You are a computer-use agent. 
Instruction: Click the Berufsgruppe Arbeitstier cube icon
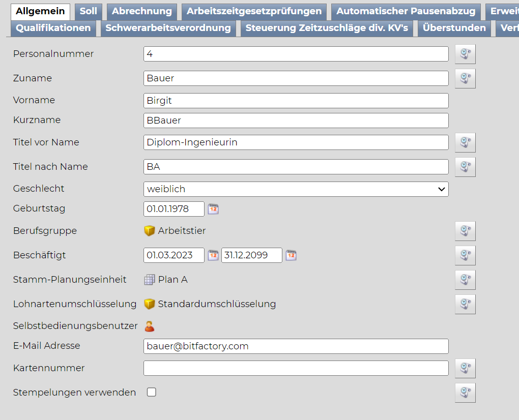(149, 231)
